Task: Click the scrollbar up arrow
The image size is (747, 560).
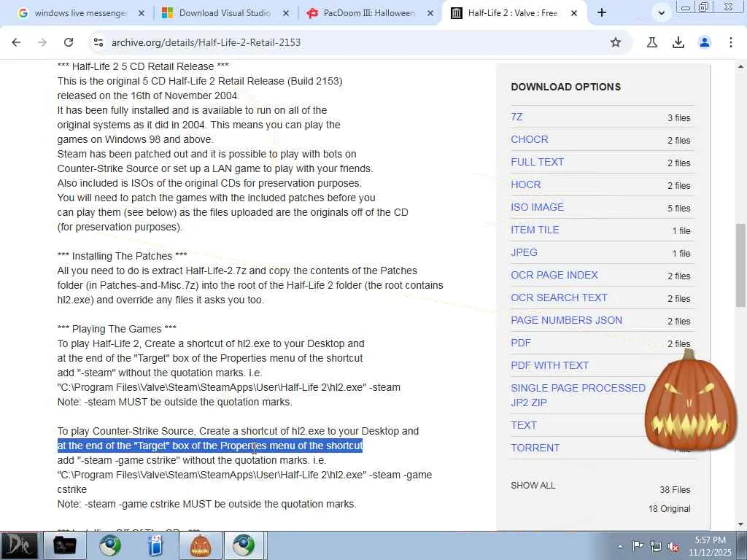Action: [x=740, y=67]
